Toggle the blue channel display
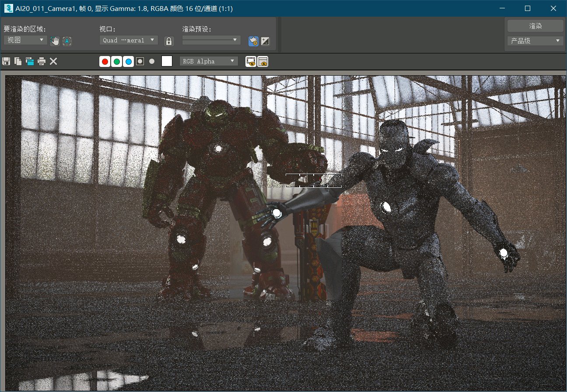 [x=128, y=62]
